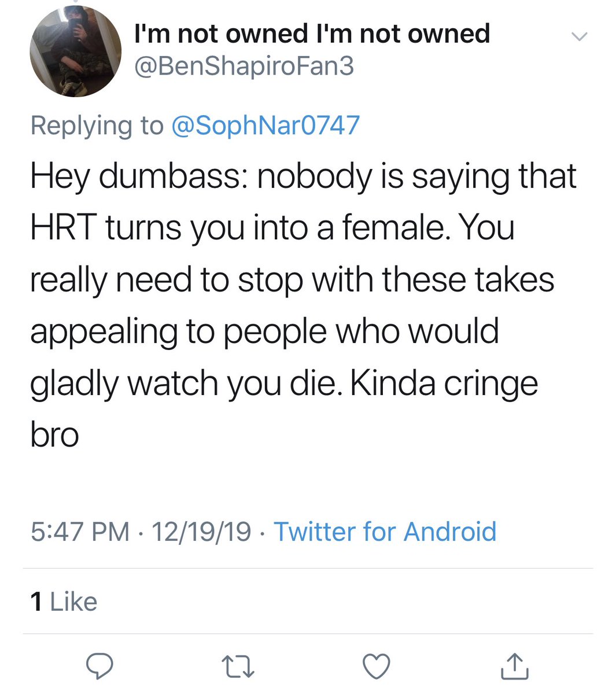This screenshot has width=616, height=694.
Task: Tap the reply speech bubble icon
Action: pos(99,666)
